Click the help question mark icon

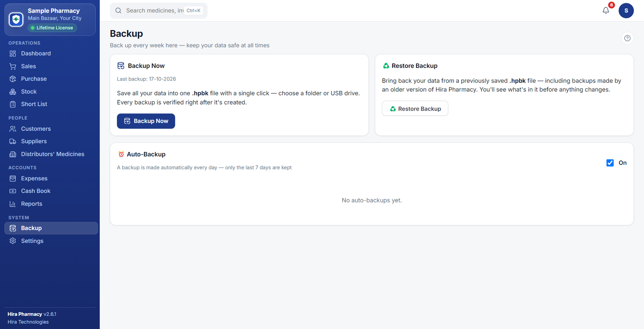[x=627, y=38]
